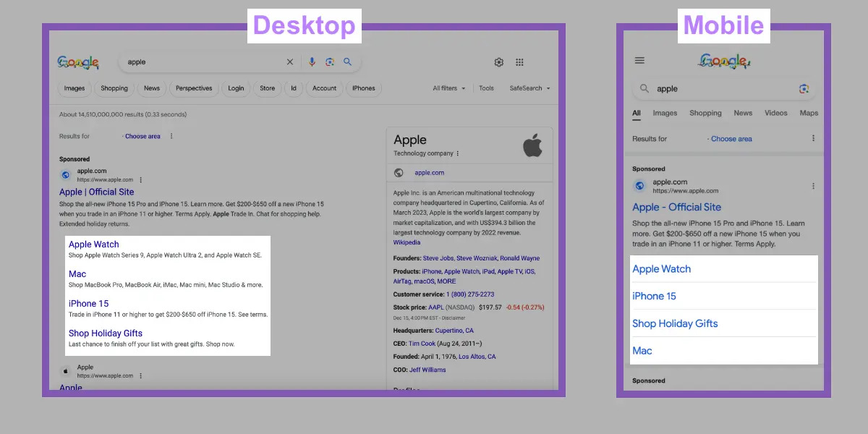
Task: Open the SafeSearch dropdown
Action: [529, 88]
